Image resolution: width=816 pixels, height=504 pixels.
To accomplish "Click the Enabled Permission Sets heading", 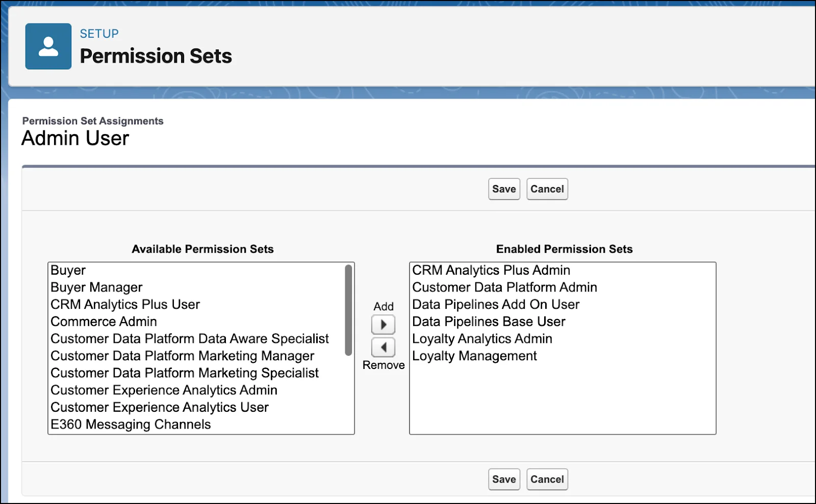I will (564, 249).
